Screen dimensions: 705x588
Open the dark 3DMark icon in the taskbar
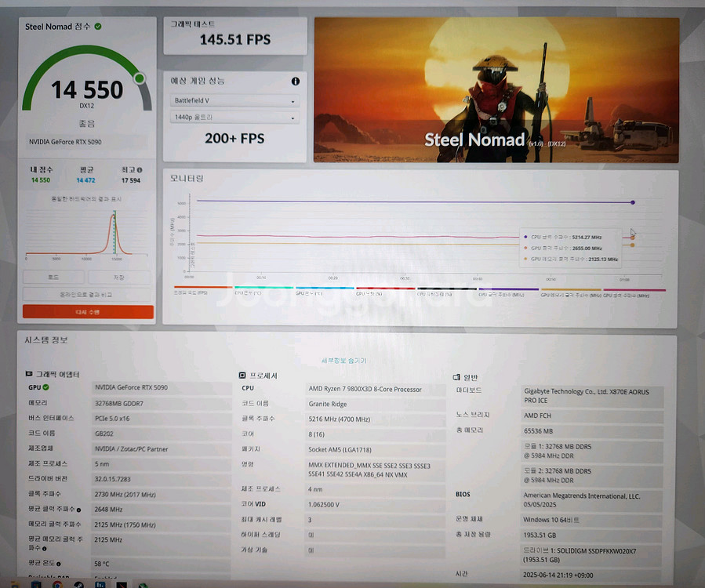point(122,585)
